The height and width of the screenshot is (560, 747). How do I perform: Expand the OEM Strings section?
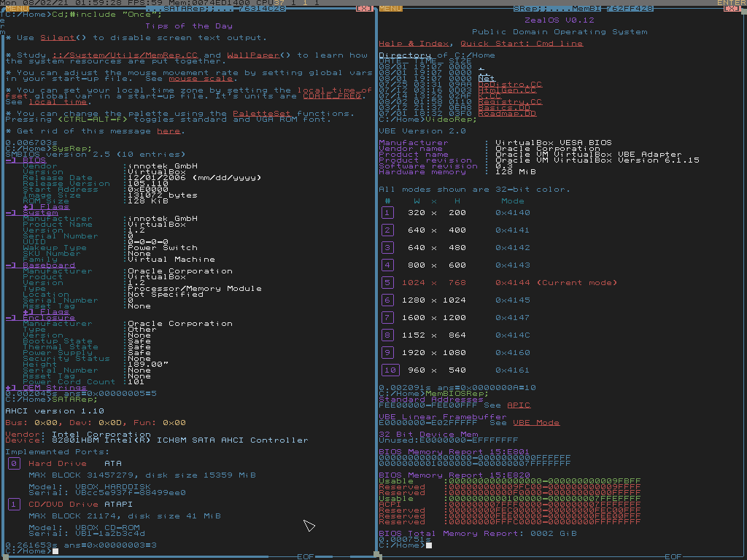[x=46, y=387]
